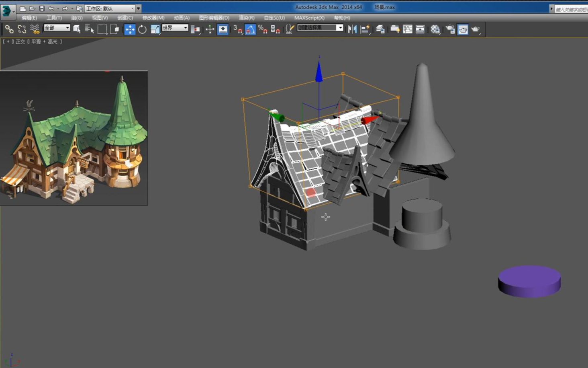Image resolution: width=588 pixels, height=368 pixels.
Task: Expand the quick access toolbar customize arrow
Action: pos(138,8)
